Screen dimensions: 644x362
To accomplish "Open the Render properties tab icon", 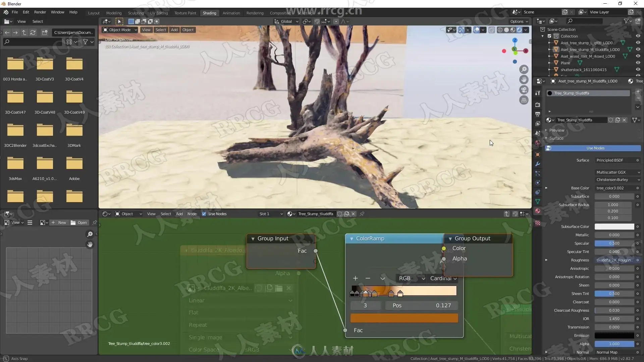I will tap(538, 105).
